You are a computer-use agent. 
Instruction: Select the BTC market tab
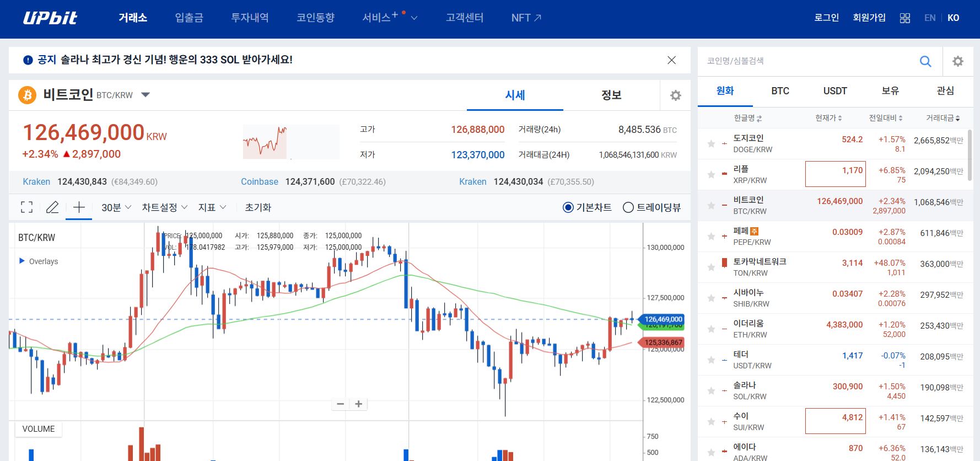click(780, 91)
